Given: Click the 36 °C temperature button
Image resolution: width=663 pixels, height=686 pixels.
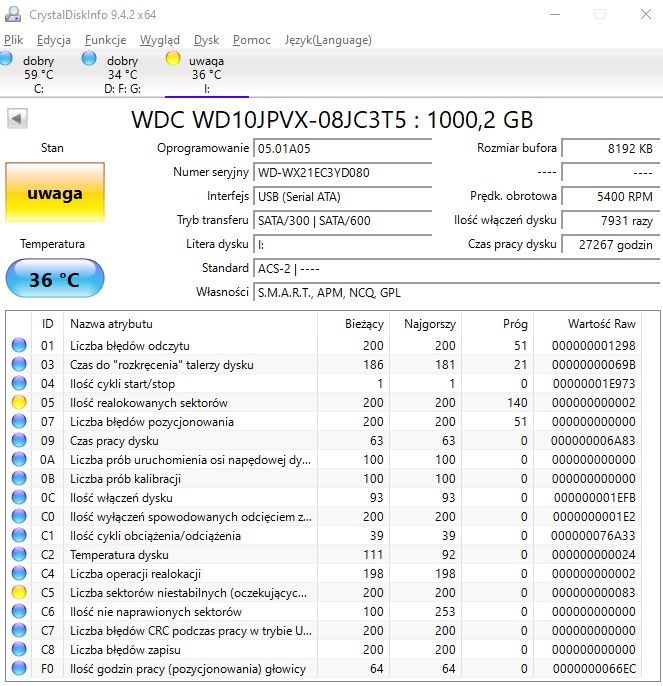Looking at the screenshot, I should pos(55,279).
